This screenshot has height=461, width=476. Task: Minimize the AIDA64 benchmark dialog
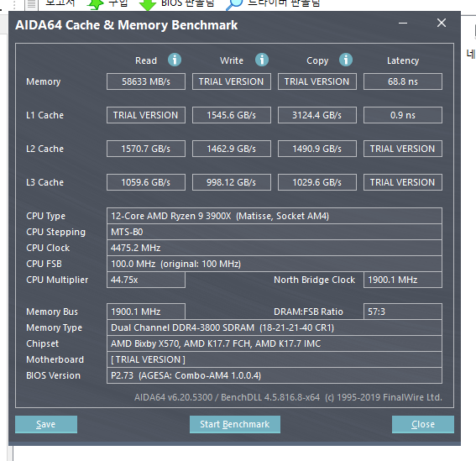click(x=403, y=23)
